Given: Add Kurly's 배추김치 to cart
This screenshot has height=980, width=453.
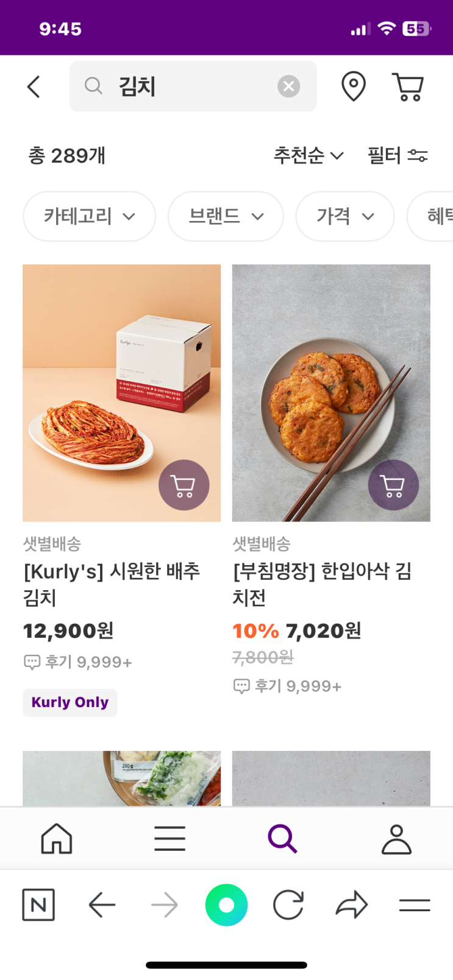Looking at the screenshot, I should (184, 485).
